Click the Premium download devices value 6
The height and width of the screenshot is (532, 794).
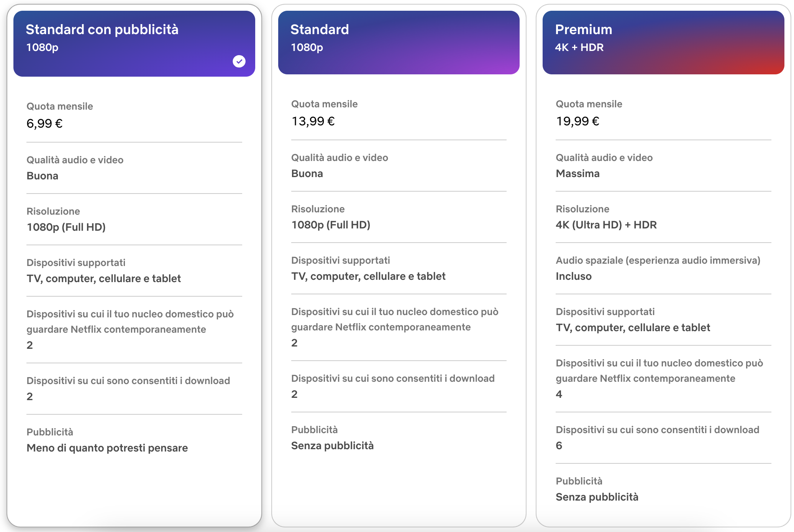coord(559,446)
